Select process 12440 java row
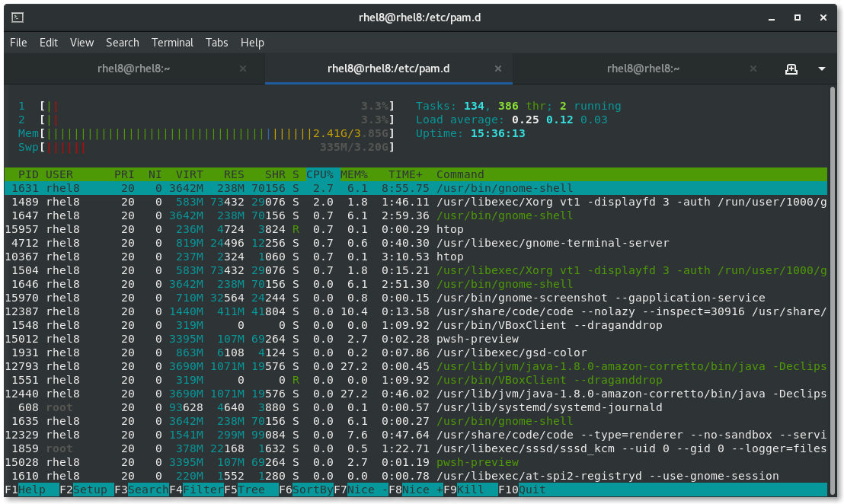Viewport: 844px width, 504px height. pyautogui.click(x=416, y=394)
